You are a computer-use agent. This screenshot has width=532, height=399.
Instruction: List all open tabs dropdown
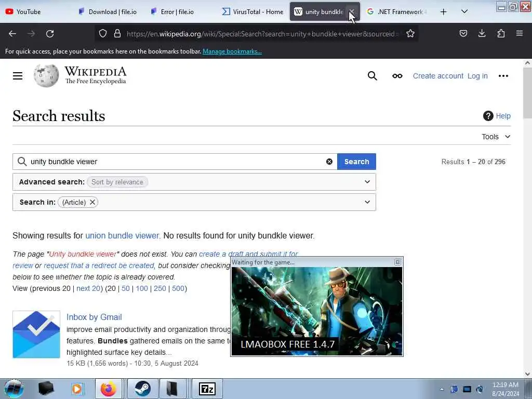point(464,12)
